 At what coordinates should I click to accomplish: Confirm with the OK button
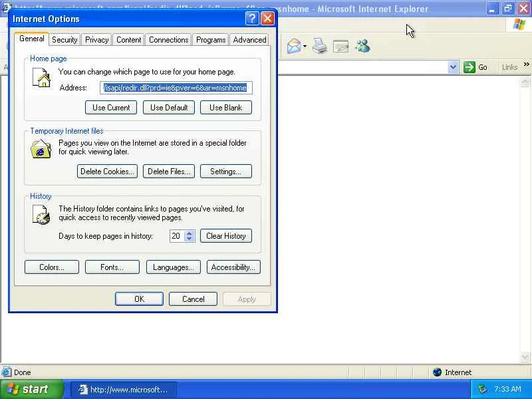point(139,299)
